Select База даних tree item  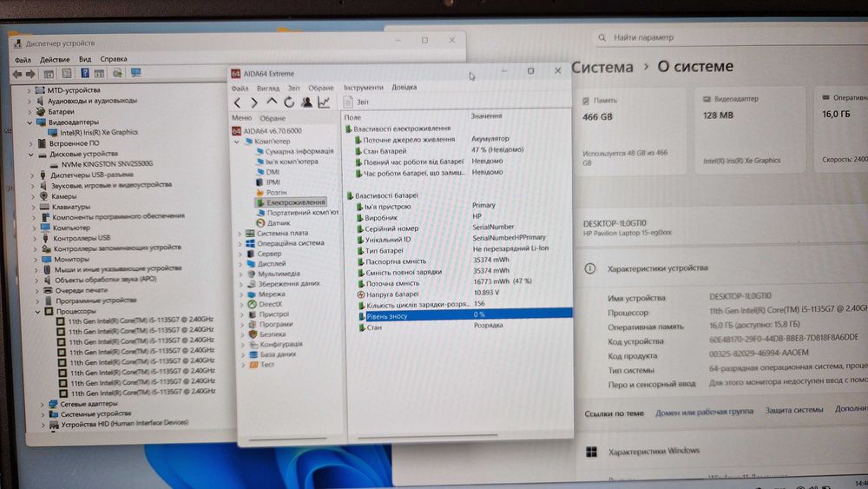coord(273,354)
